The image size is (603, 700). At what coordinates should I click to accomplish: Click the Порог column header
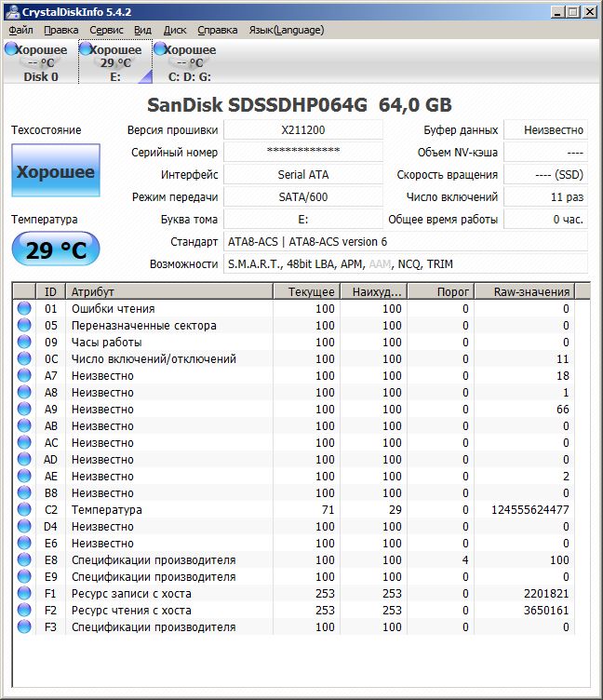point(440,291)
